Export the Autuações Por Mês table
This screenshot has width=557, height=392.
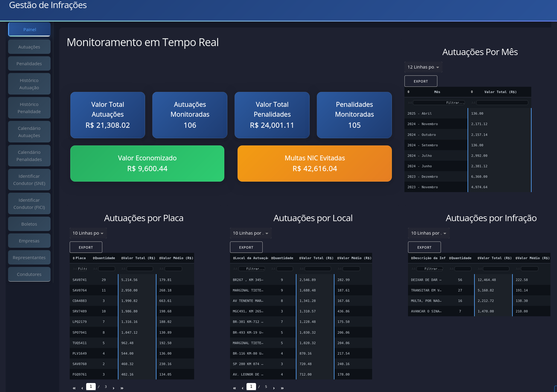click(421, 81)
